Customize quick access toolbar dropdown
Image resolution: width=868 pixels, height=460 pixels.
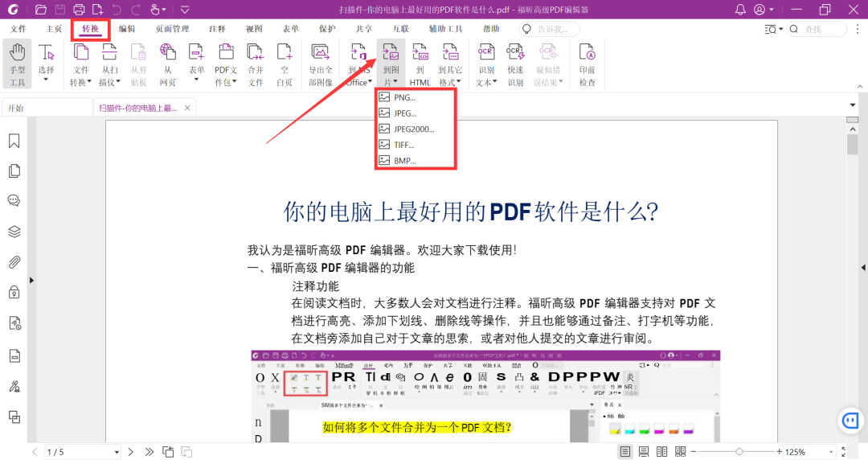185,10
